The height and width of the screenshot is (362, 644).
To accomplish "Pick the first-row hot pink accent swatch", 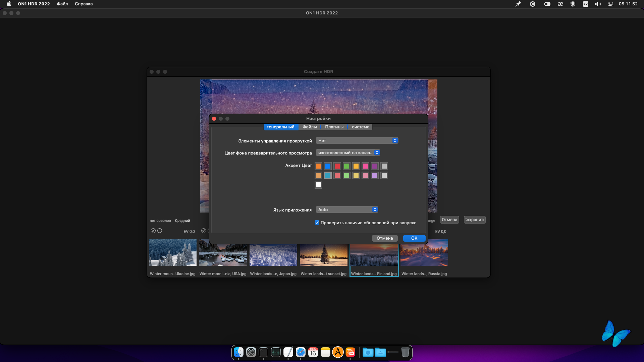I will [x=365, y=166].
